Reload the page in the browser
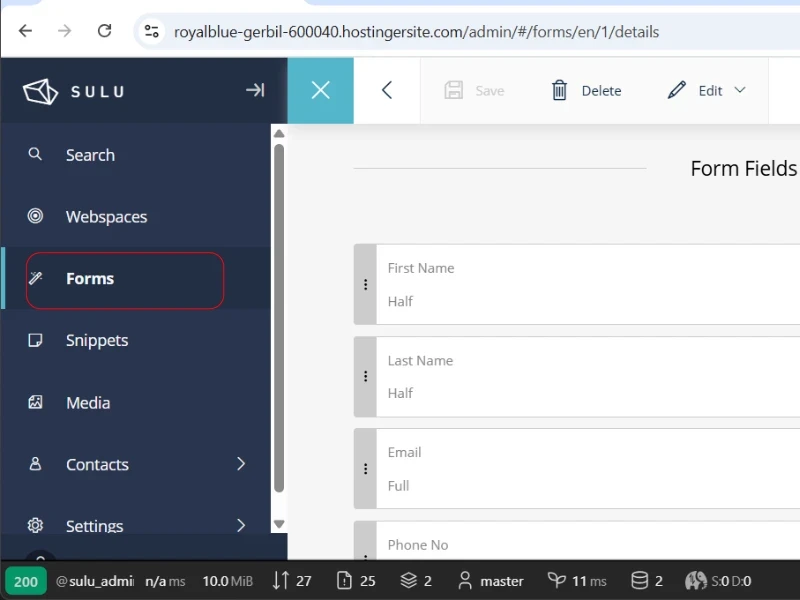 tap(104, 31)
